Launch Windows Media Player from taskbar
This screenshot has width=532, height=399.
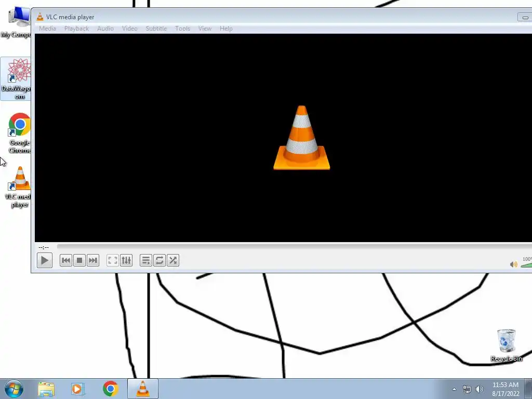point(78,389)
